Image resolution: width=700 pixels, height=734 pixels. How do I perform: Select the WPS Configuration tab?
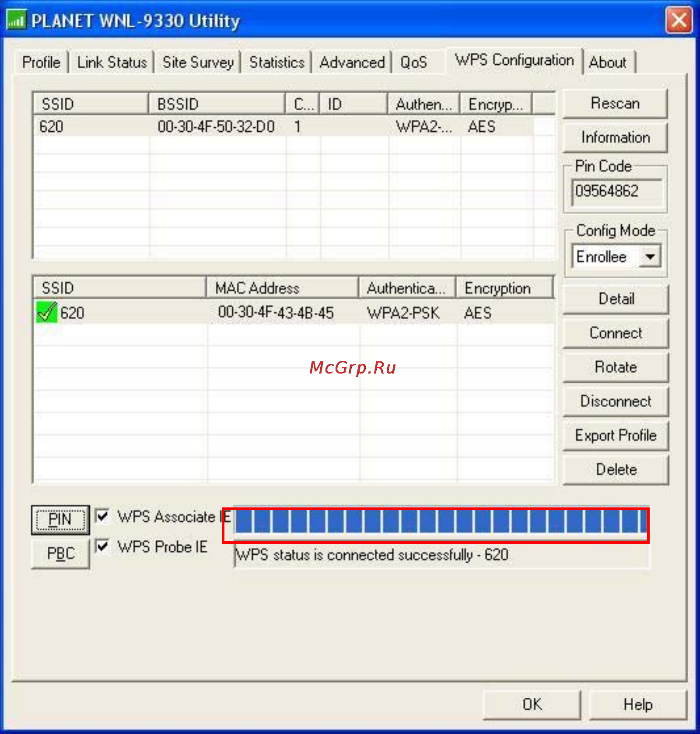[514, 60]
